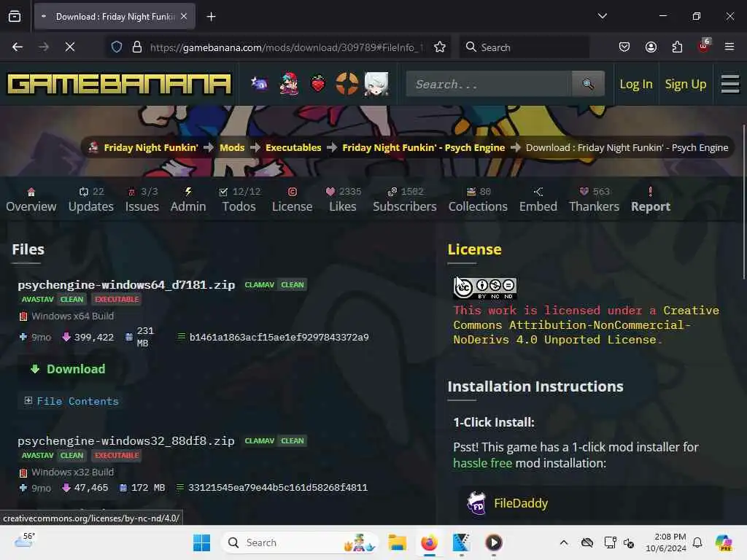Open File Explorer from the taskbar

[397, 542]
